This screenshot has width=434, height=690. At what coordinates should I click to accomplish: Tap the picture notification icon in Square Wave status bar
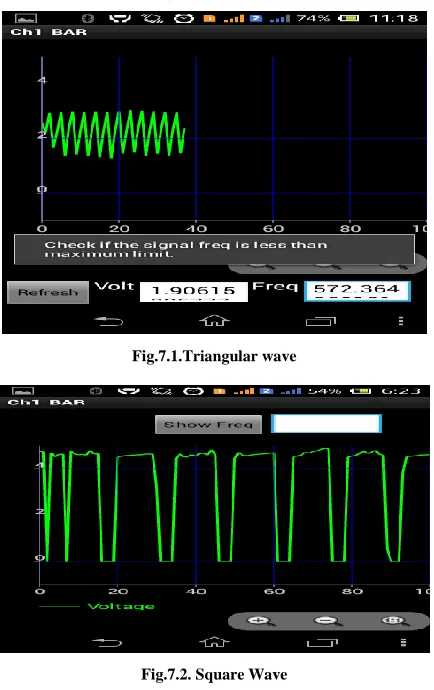tap(23, 391)
